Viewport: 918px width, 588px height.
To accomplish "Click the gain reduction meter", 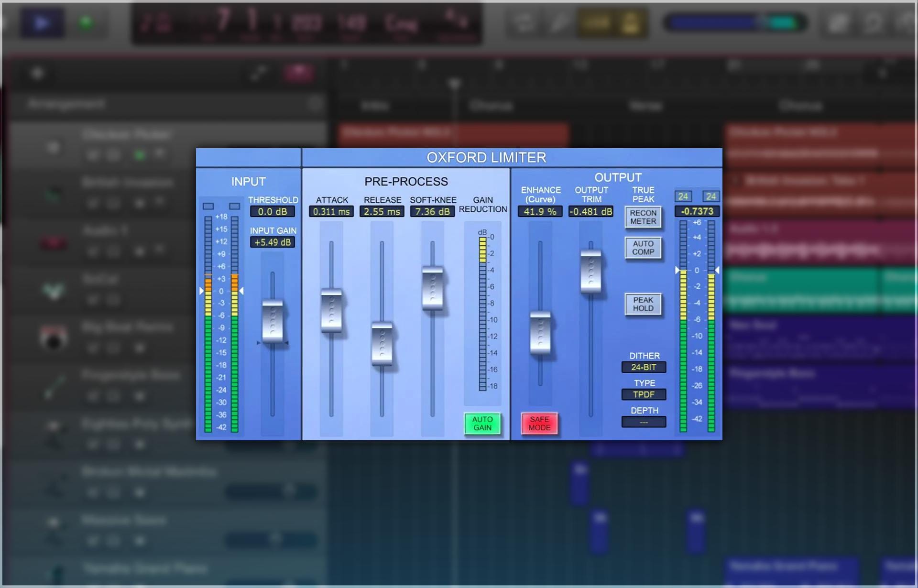I will point(483,314).
